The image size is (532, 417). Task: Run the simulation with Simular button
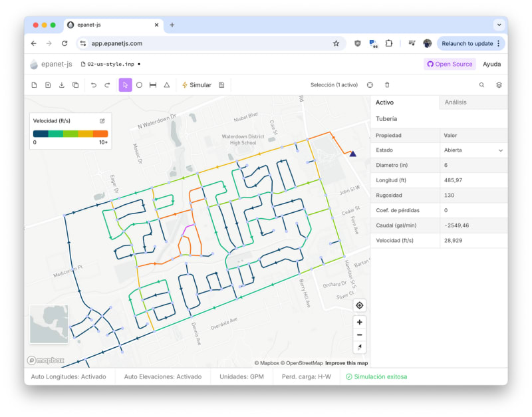click(x=196, y=85)
